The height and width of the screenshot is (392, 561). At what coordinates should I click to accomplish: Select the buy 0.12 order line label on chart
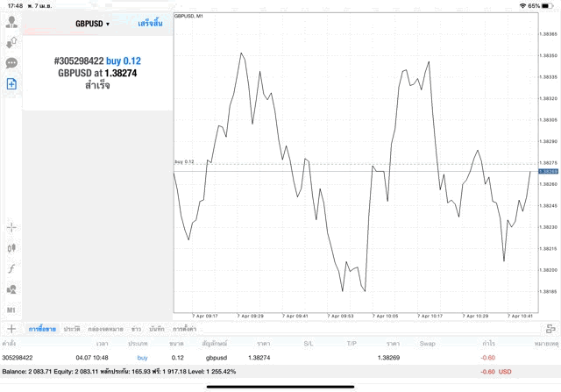[x=184, y=162]
